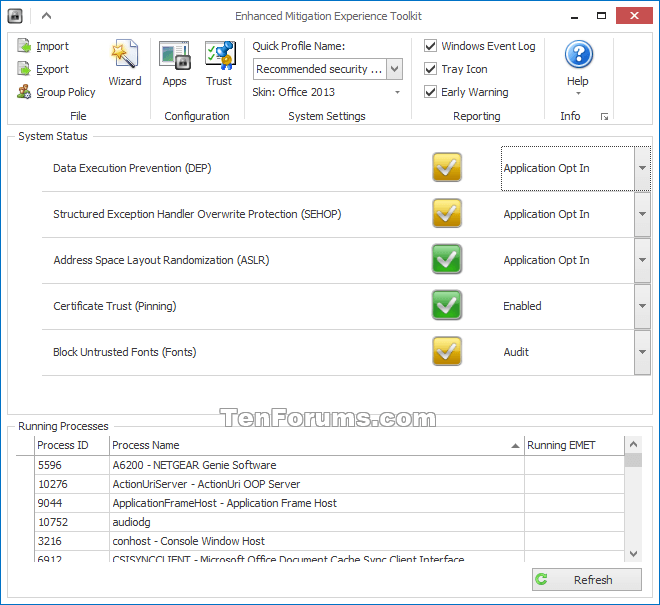Click the process list scrollbar thumb
Image resolution: width=660 pixels, height=605 pixels.
[633, 460]
